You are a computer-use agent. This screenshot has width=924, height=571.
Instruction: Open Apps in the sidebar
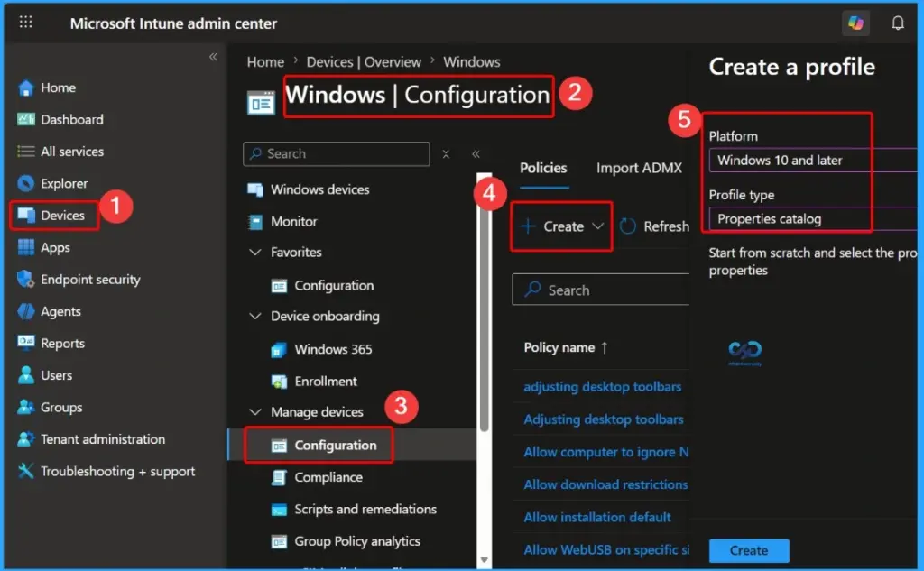point(44,247)
